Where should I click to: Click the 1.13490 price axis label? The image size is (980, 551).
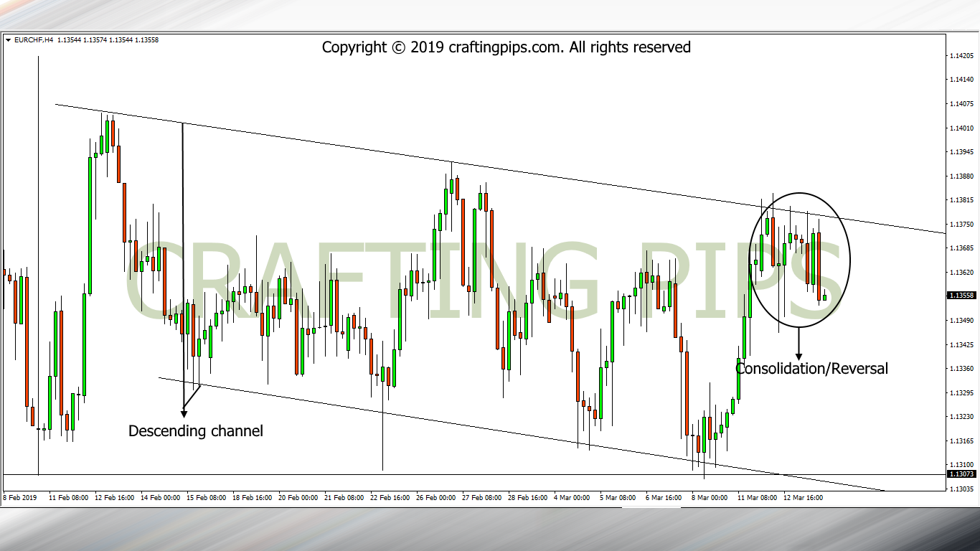(x=961, y=321)
